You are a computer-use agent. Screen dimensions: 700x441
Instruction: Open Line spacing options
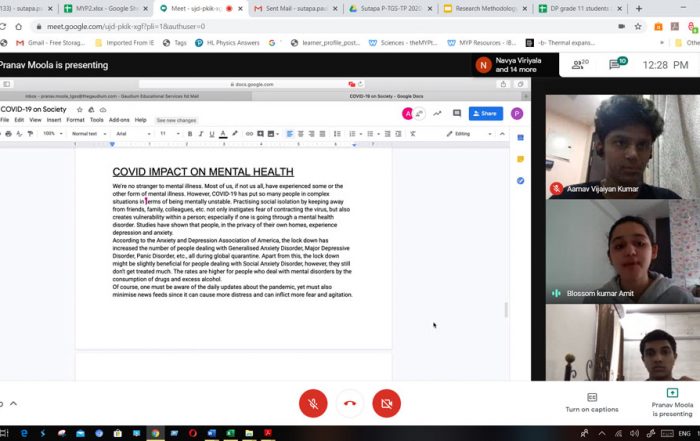pyautogui.click(x=337, y=133)
